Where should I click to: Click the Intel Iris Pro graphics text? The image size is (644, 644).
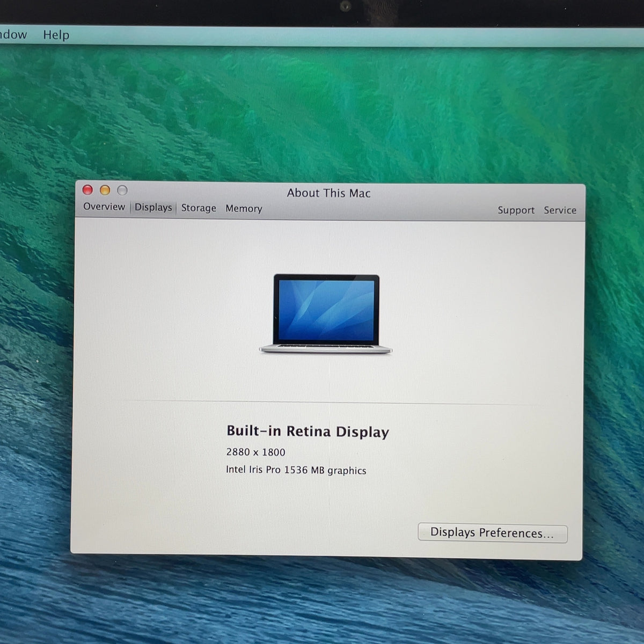pyautogui.click(x=296, y=470)
